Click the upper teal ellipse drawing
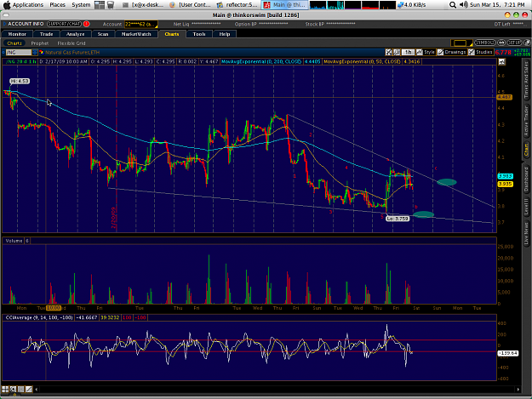Image resolution: width=532 pixels, height=399 pixels. 447,182
